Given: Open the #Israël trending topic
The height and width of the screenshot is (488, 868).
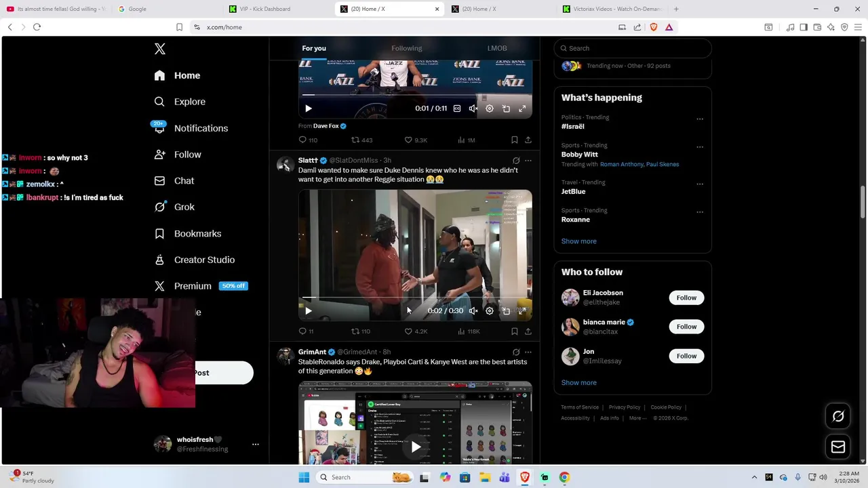Looking at the screenshot, I should point(573,127).
